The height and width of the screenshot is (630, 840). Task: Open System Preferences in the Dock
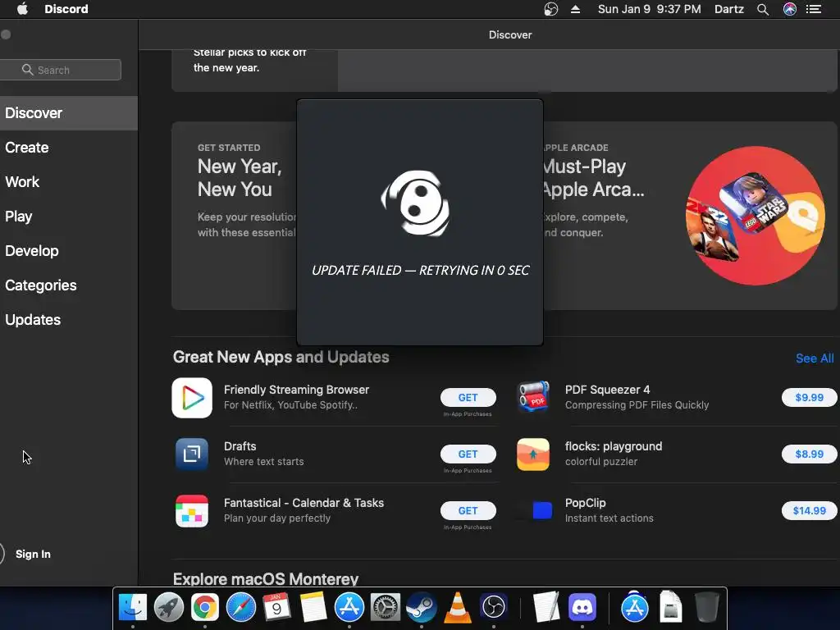point(386,607)
